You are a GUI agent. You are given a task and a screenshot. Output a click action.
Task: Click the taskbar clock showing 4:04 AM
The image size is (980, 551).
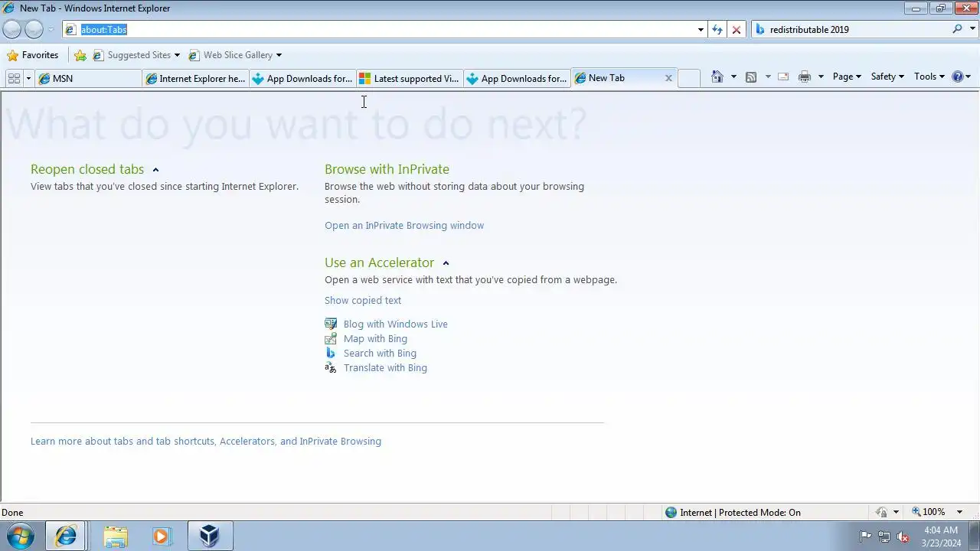click(941, 536)
